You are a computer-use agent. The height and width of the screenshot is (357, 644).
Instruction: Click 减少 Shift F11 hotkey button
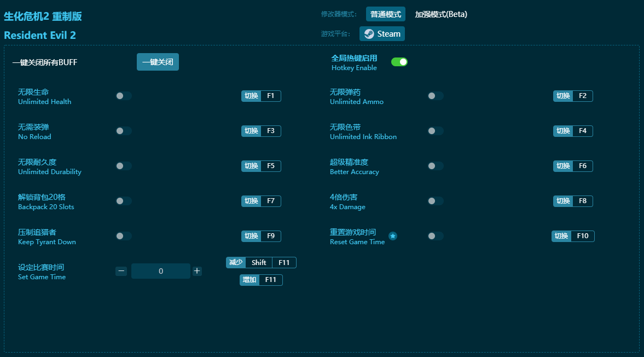pos(261,262)
